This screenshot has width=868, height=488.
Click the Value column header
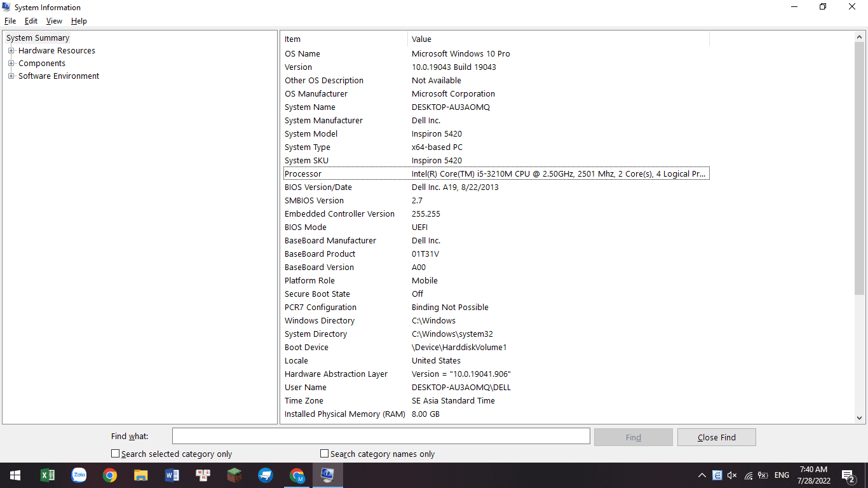click(558, 39)
